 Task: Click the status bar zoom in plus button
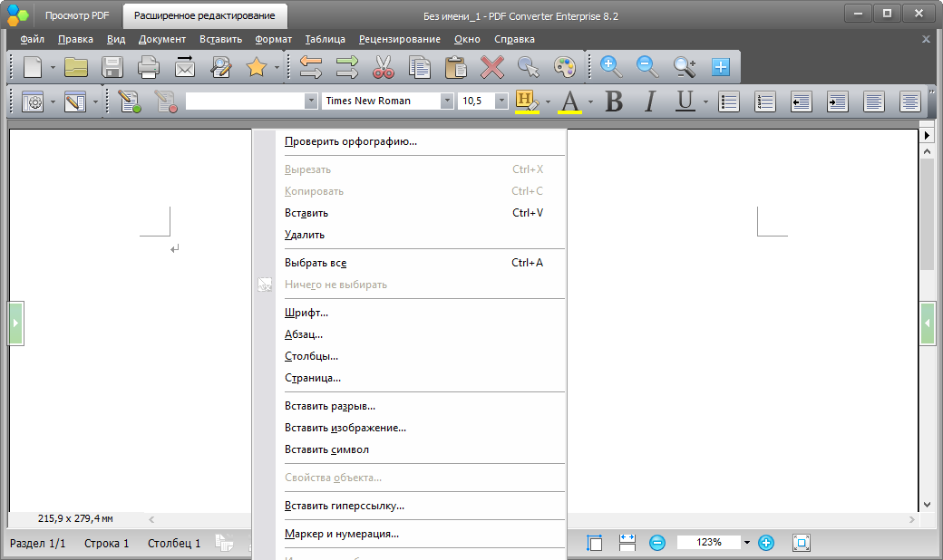(x=765, y=543)
